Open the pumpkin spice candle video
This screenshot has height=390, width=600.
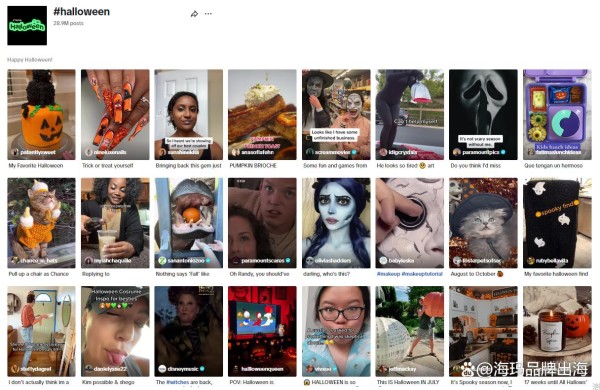[557, 331]
